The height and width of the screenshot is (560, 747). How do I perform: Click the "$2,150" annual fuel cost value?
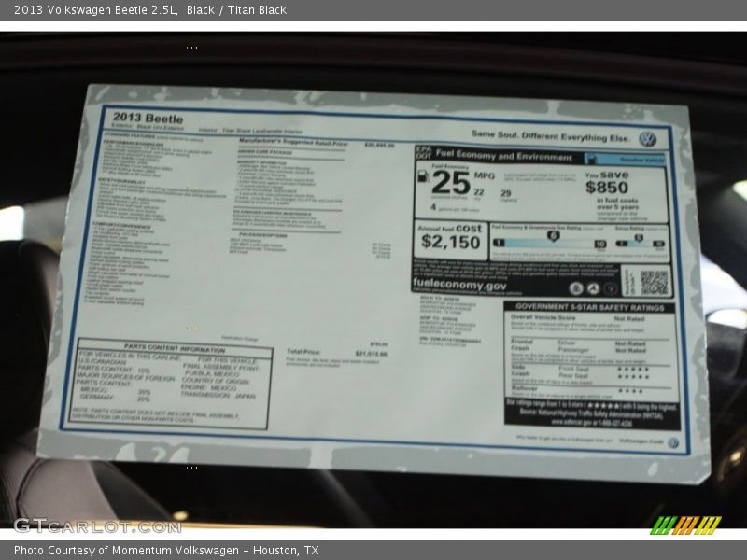click(x=450, y=242)
